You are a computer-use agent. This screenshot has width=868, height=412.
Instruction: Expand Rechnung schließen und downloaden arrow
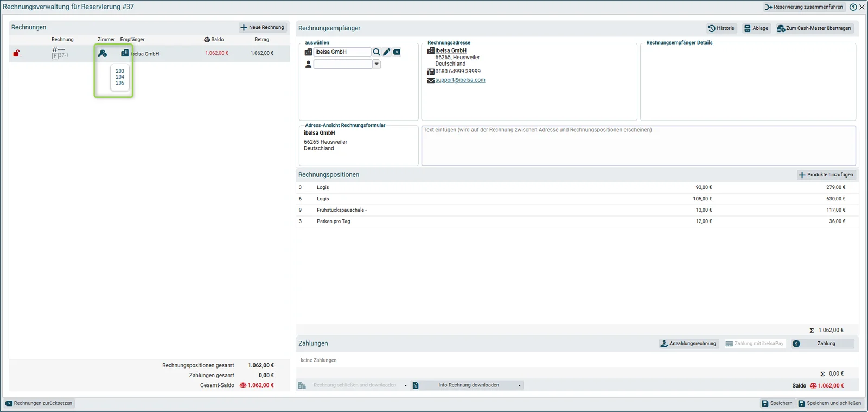pos(405,385)
